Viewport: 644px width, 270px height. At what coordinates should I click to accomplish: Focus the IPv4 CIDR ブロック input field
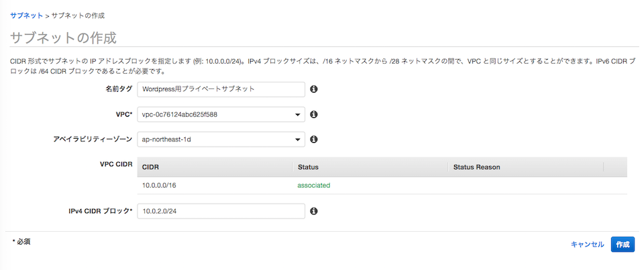[221, 211]
